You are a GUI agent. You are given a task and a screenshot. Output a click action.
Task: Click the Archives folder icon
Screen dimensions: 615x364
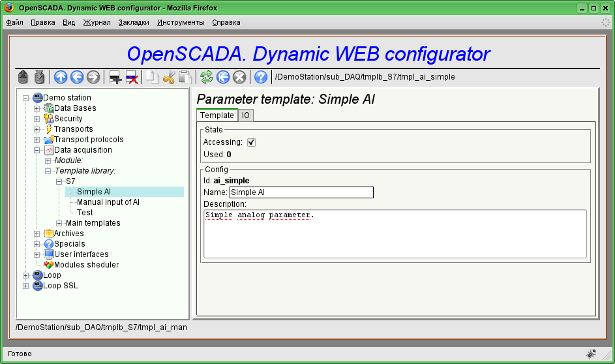coord(49,234)
